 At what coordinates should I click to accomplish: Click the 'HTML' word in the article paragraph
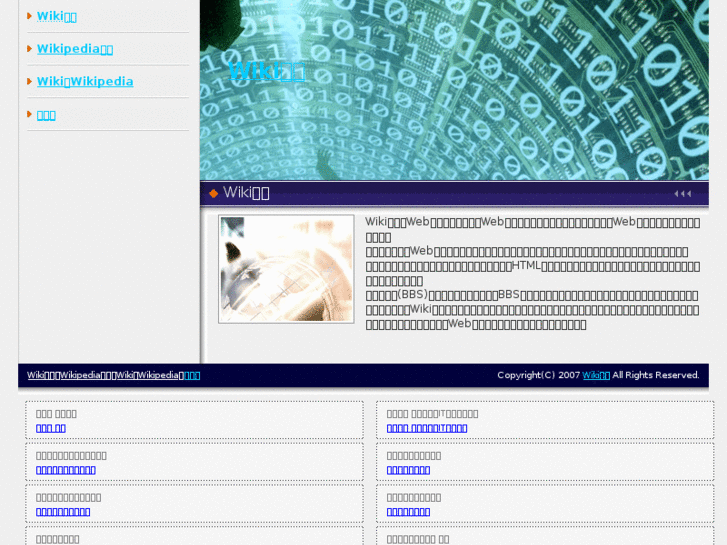point(526,266)
